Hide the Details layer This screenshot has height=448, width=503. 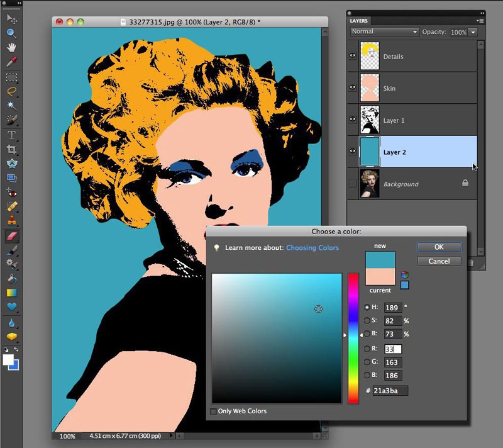353,55
